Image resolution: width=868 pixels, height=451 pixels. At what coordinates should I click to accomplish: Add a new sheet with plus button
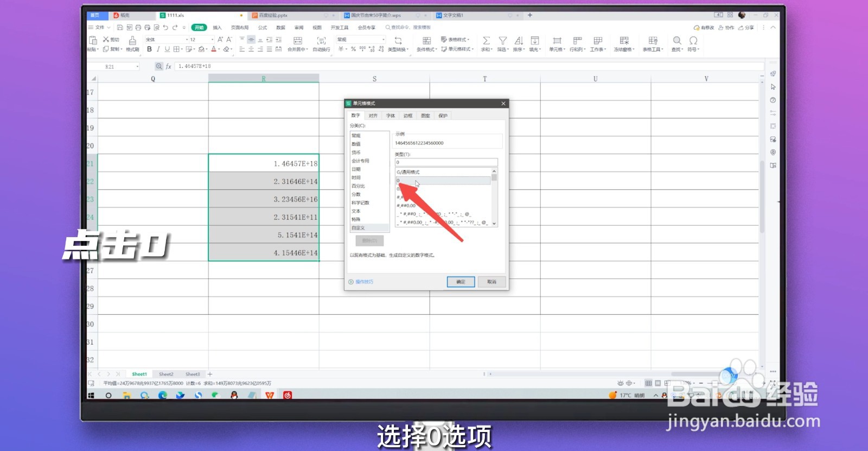[x=210, y=374]
